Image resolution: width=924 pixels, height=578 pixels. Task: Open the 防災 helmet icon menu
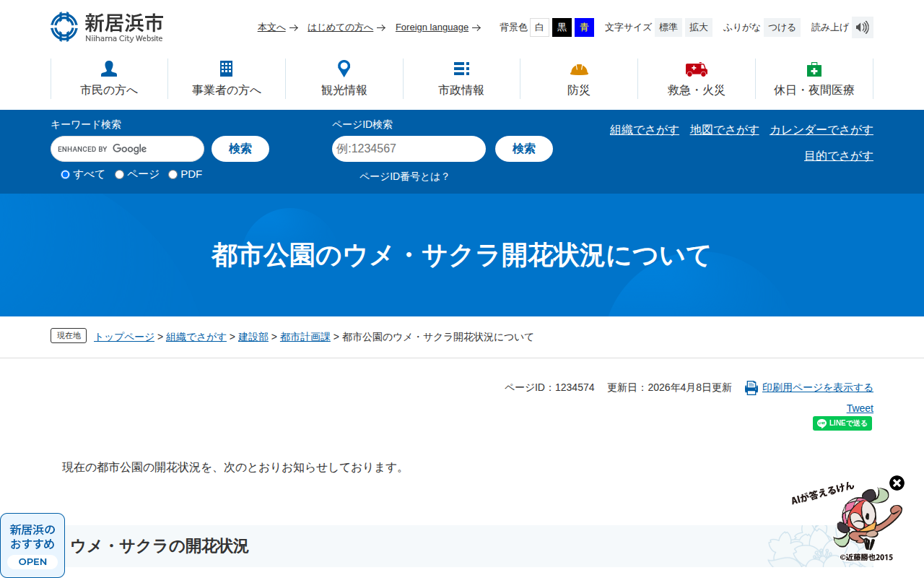578,79
